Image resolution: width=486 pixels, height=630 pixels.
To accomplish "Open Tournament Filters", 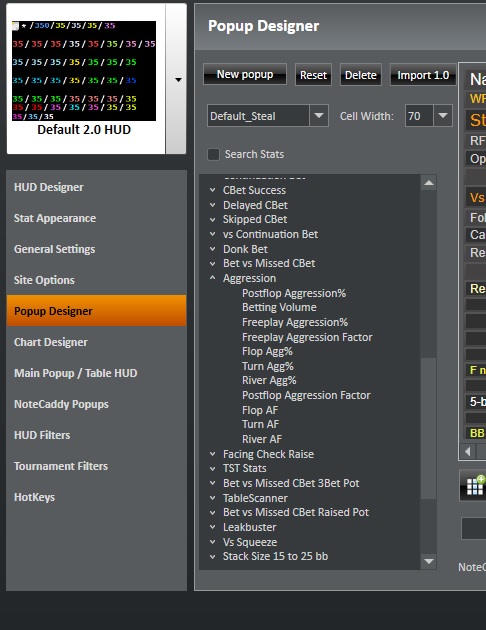I will click(96, 466).
